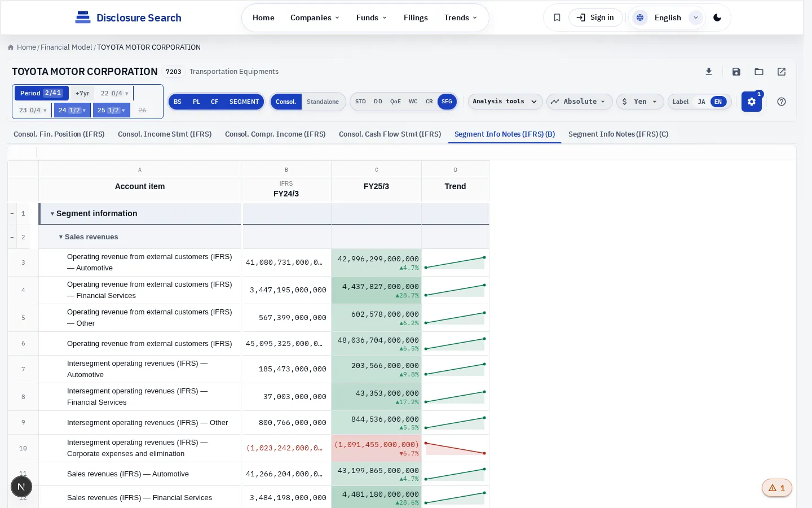Click the save icon
This screenshot has height=508, width=812.
[736, 72]
